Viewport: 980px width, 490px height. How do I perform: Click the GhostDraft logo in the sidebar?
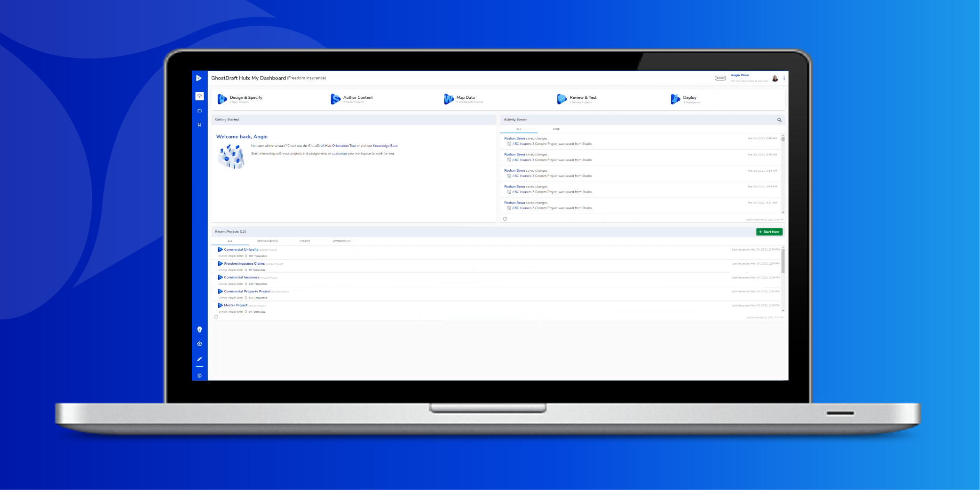199,78
